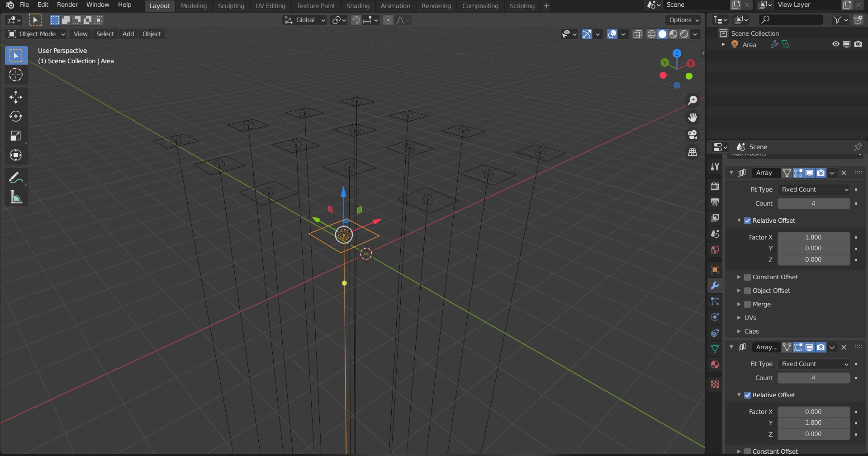This screenshot has height=456, width=868.
Task: Switch to the Shading workspace tab
Action: (x=358, y=6)
